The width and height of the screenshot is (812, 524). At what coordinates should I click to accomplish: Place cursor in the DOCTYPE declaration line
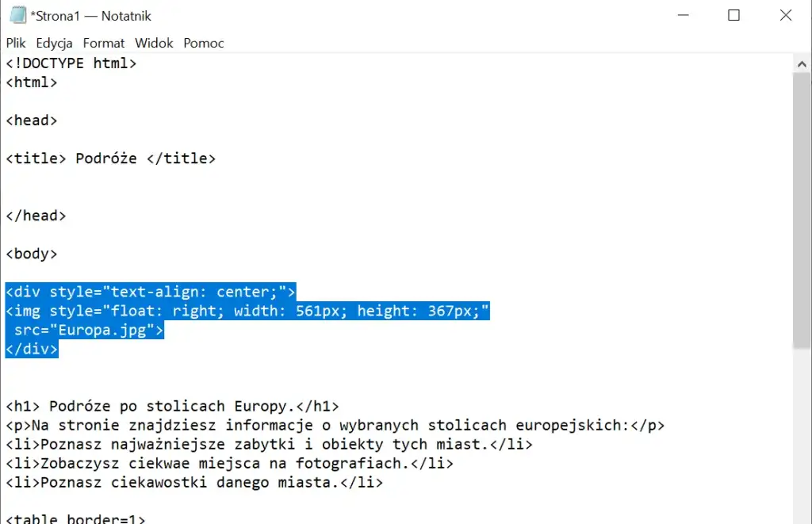(x=71, y=63)
